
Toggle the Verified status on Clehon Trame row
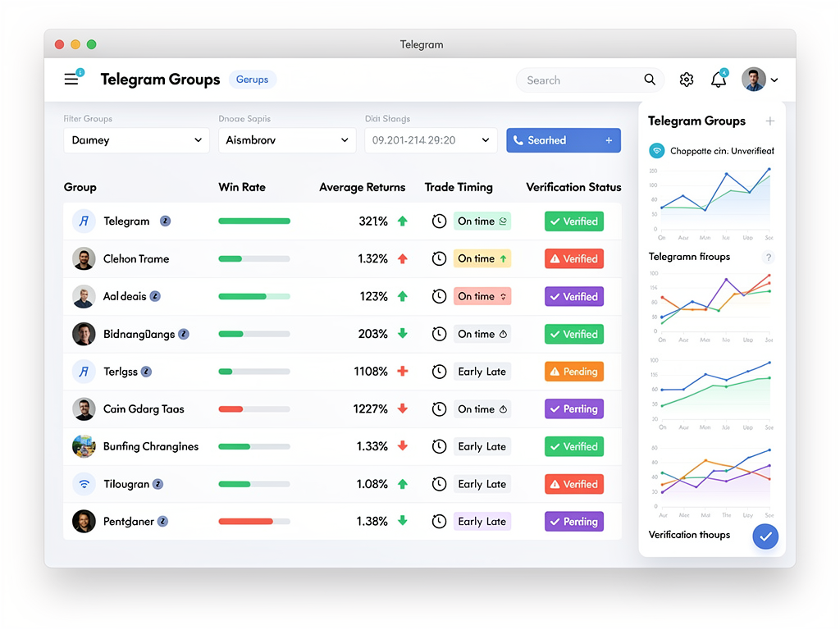573,258
